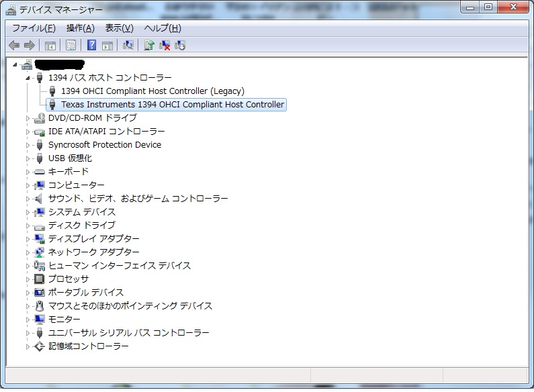Expand システム デバイス category

coord(28,212)
